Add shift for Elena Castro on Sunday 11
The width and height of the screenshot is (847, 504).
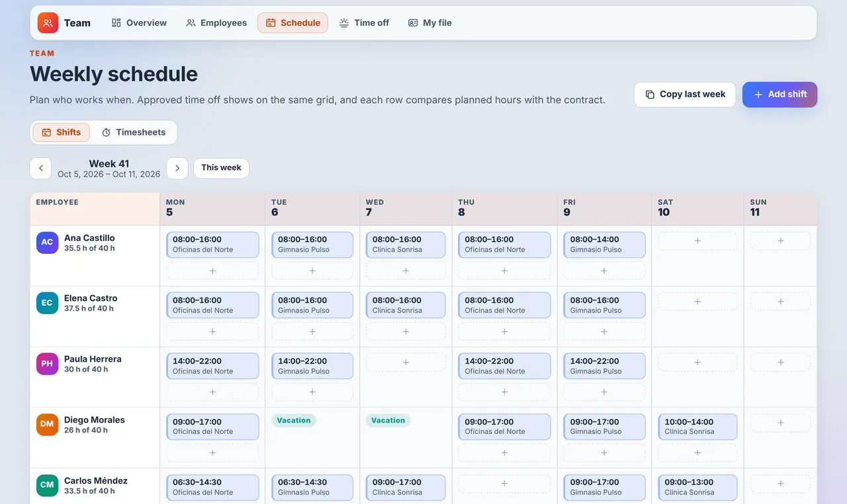(x=781, y=302)
